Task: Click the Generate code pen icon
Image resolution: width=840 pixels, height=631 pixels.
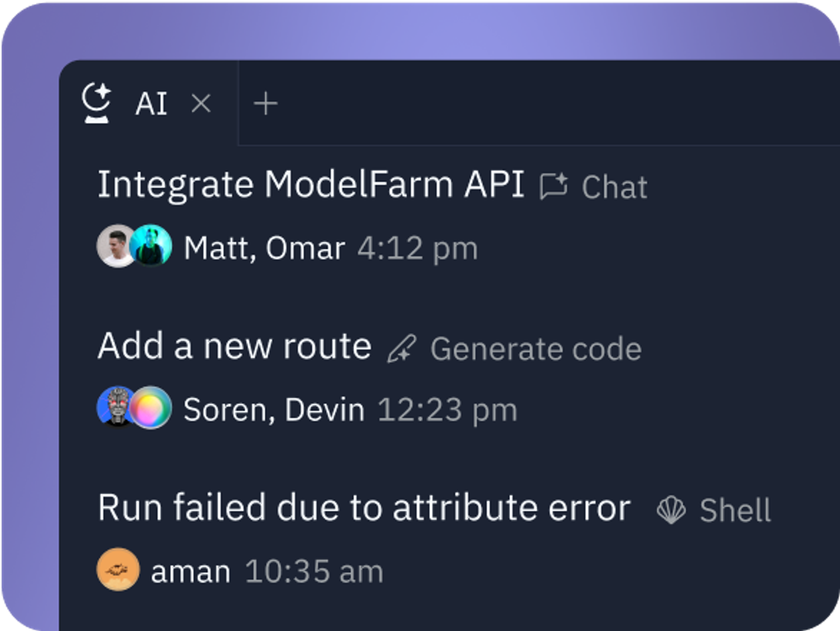Action: point(402,349)
